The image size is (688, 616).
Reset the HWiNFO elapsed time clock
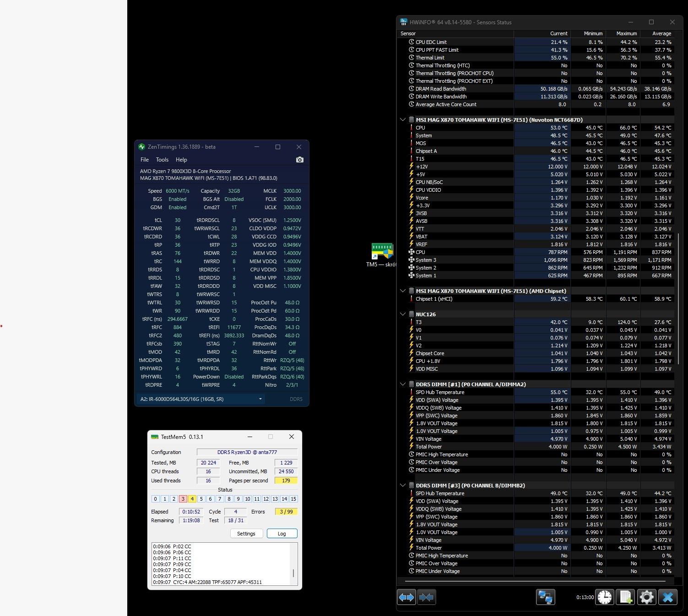click(x=605, y=597)
